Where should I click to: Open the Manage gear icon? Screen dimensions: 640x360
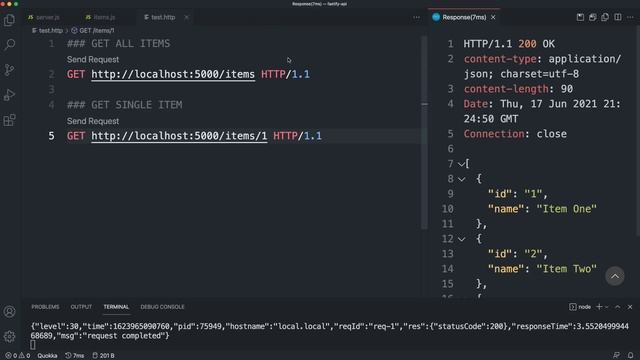[9, 337]
